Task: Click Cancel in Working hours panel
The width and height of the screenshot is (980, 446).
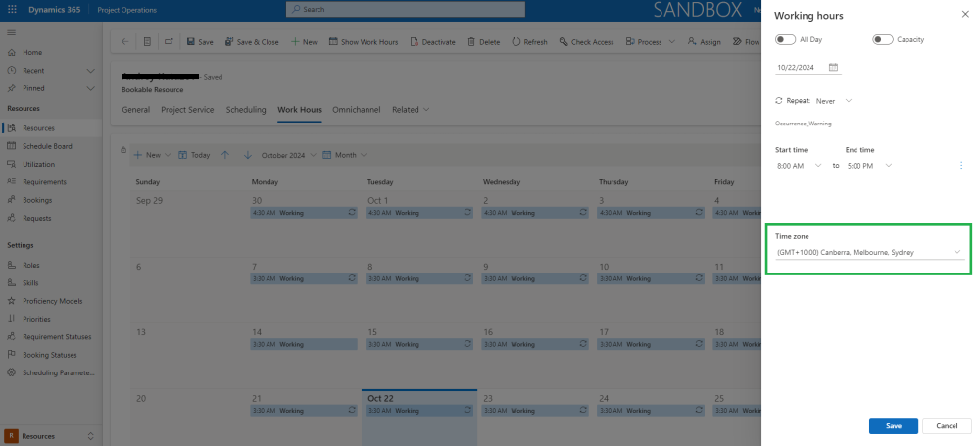Action: pyautogui.click(x=947, y=426)
